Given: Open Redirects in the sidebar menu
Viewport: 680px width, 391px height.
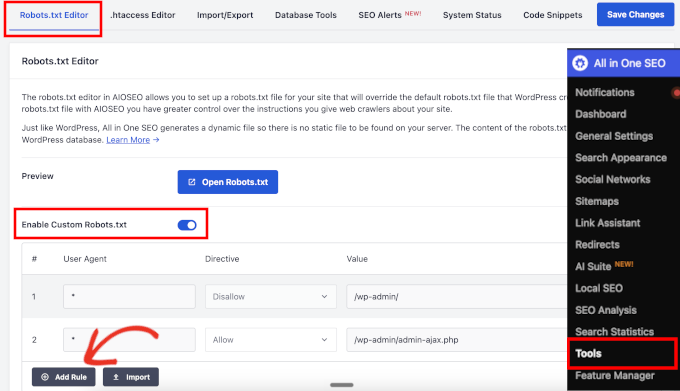Looking at the screenshot, I should 597,244.
